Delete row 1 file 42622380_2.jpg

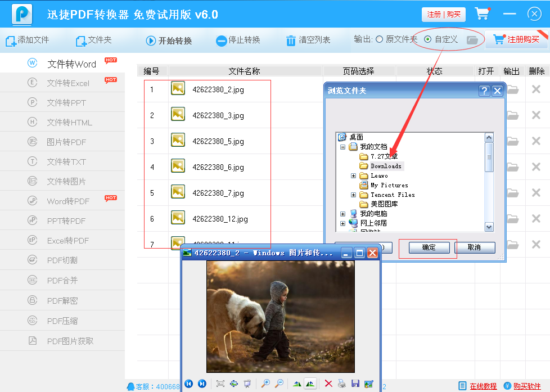536,89
